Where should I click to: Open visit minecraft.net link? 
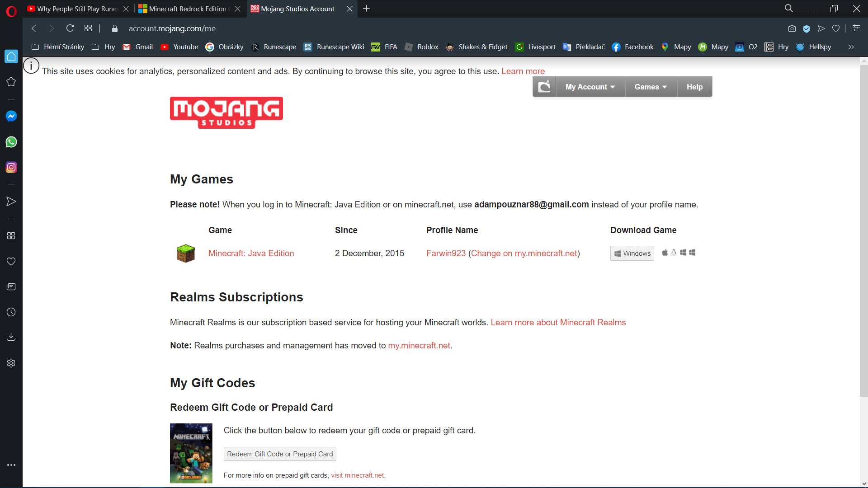[358, 475]
